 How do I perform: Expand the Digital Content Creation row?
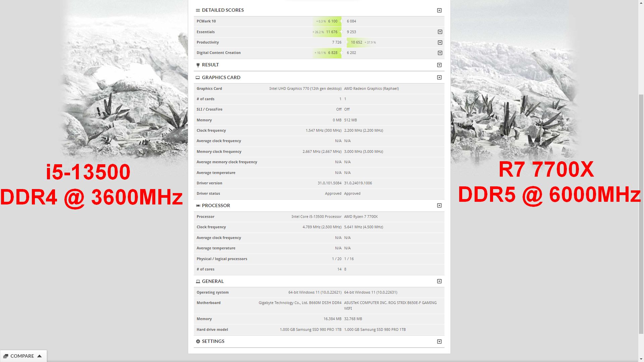tap(440, 53)
